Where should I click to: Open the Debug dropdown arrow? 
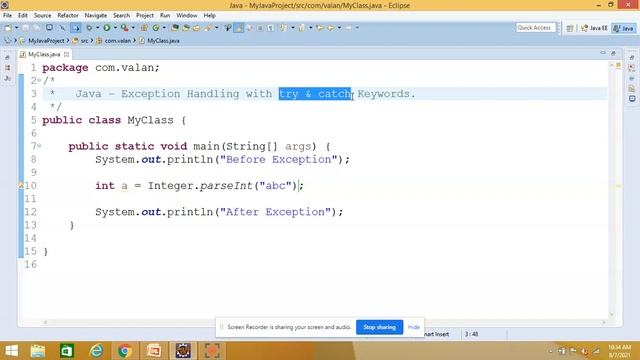click(x=98, y=28)
